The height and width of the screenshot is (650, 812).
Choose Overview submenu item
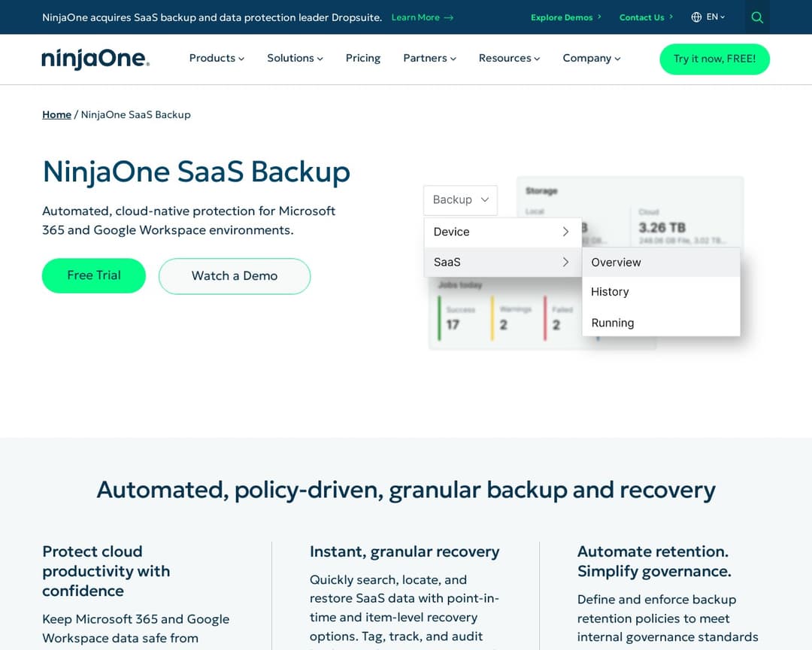pos(661,263)
